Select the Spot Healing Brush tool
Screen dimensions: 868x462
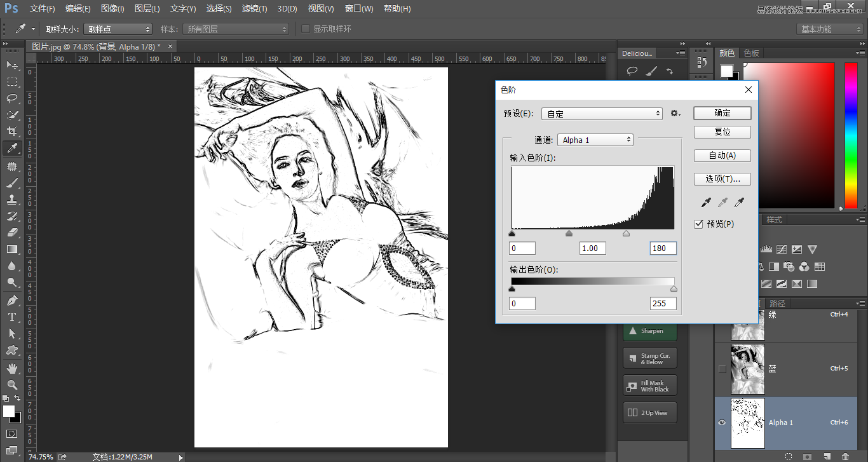pyautogui.click(x=12, y=166)
